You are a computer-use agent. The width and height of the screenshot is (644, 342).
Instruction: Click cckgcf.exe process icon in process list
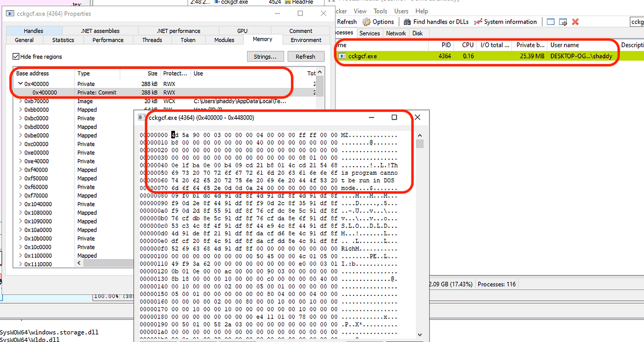[342, 56]
